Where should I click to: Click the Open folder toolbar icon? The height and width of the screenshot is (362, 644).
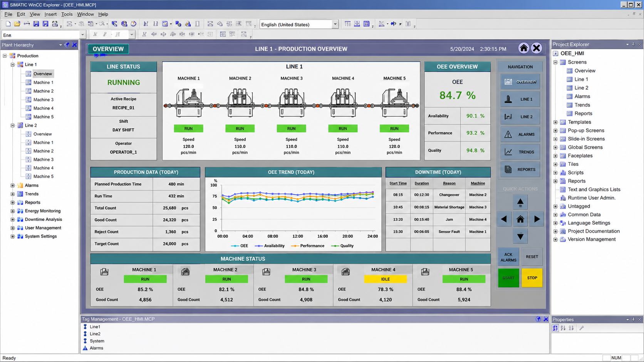(17, 24)
